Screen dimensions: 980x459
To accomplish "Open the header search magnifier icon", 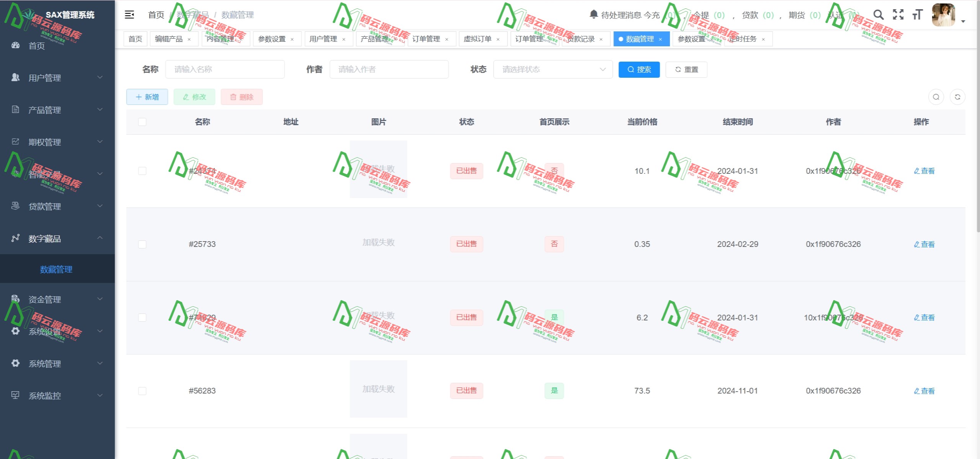I will (x=879, y=15).
